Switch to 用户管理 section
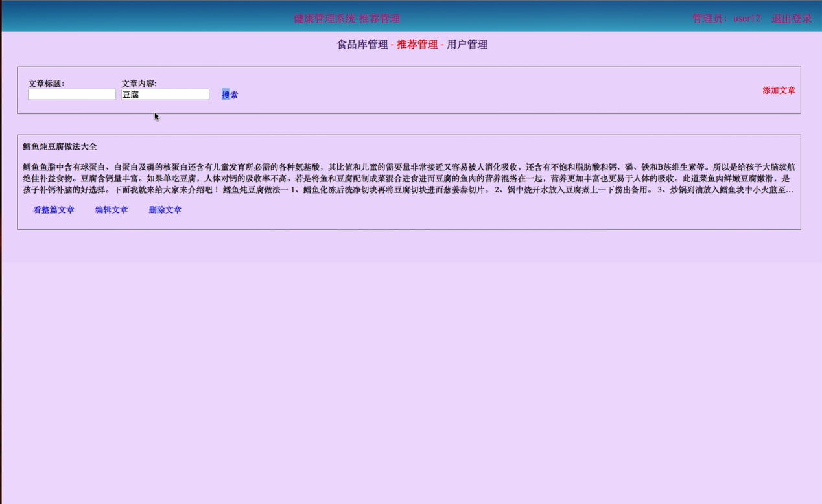 pyautogui.click(x=467, y=45)
